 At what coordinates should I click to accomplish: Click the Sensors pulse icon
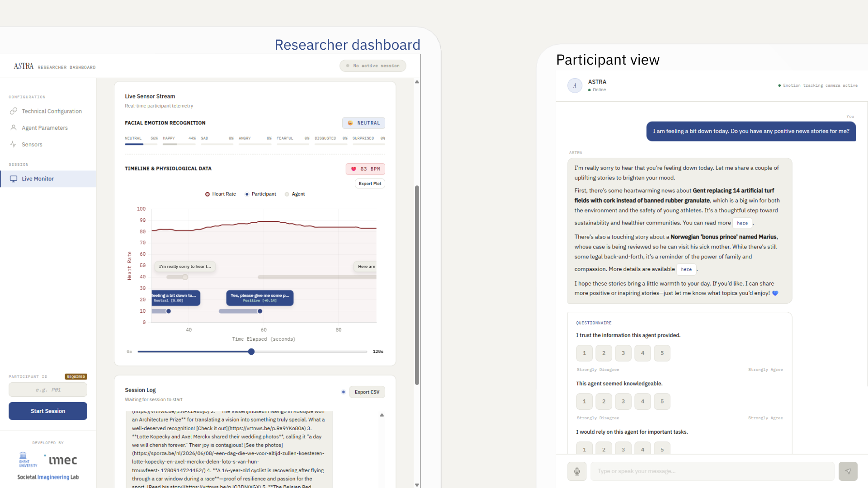click(x=14, y=145)
